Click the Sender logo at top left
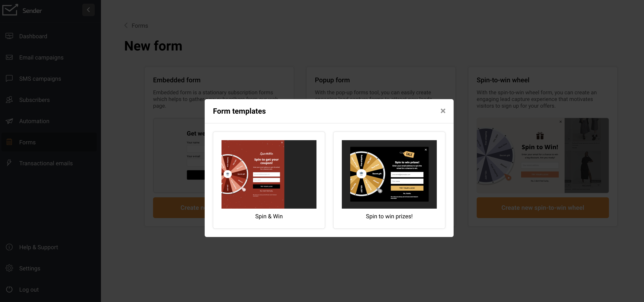 [x=22, y=10]
